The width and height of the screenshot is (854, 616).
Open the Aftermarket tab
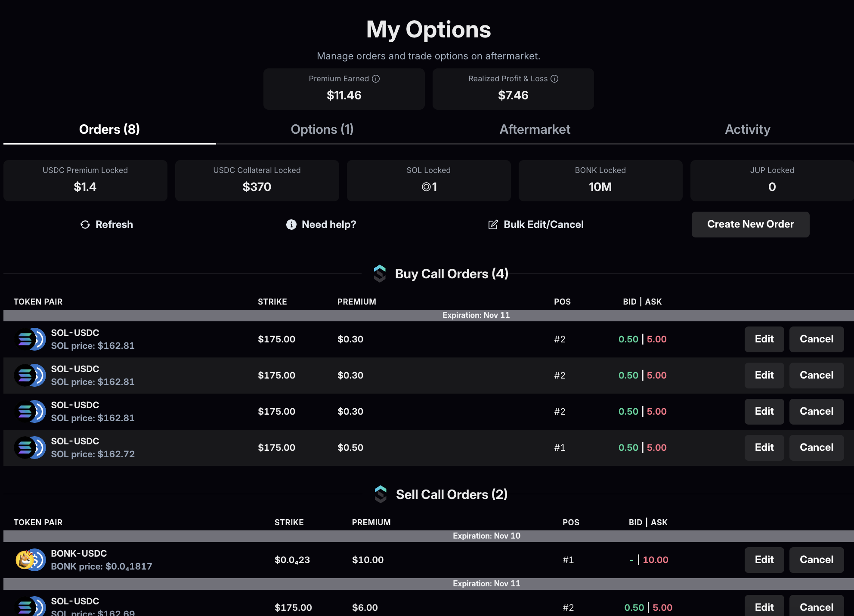(x=535, y=129)
